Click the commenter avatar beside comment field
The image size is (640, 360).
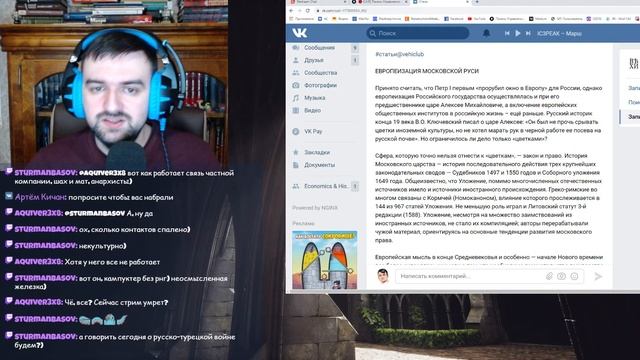pos(383,276)
